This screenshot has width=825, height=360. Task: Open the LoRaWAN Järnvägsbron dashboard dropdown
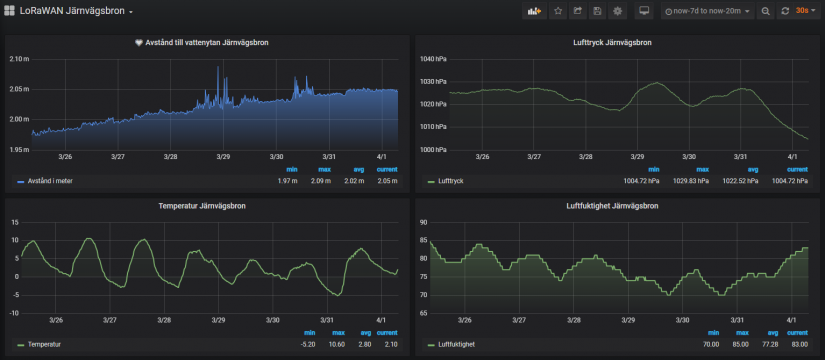(76, 11)
